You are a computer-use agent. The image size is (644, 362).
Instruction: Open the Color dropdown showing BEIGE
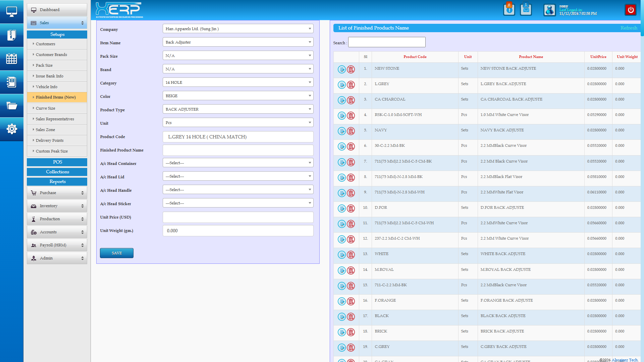[x=238, y=96]
